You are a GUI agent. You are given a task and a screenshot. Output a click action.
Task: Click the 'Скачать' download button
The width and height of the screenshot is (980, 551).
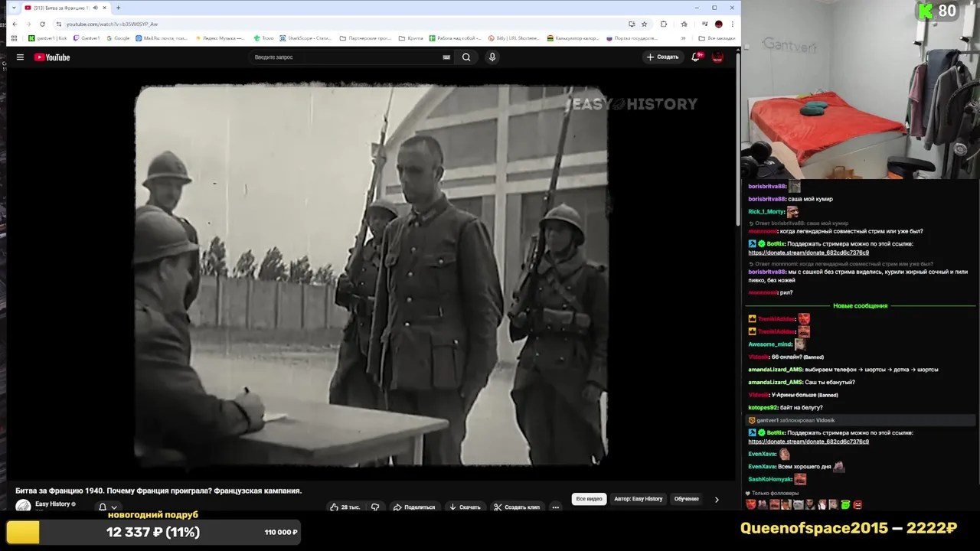(465, 507)
